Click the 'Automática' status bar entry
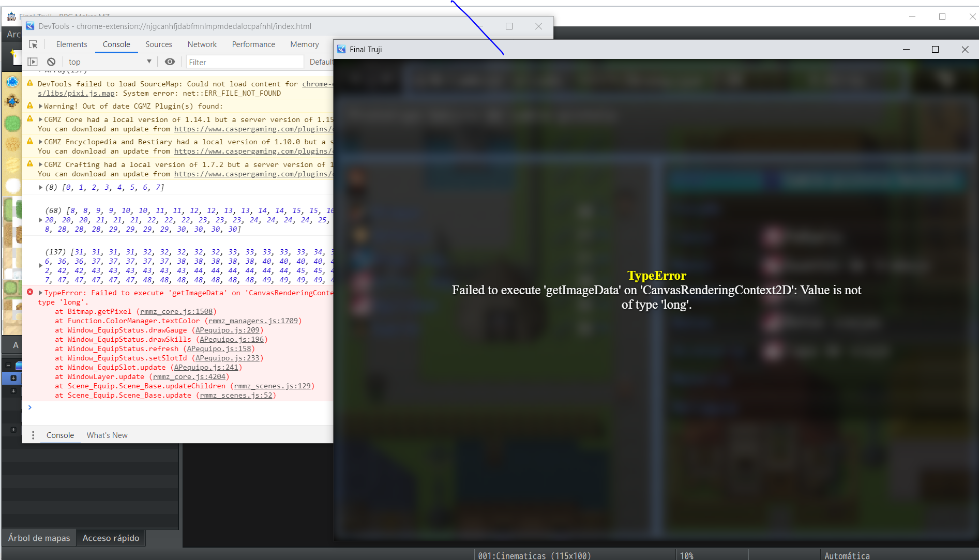The width and height of the screenshot is (979, 560). 847,555
